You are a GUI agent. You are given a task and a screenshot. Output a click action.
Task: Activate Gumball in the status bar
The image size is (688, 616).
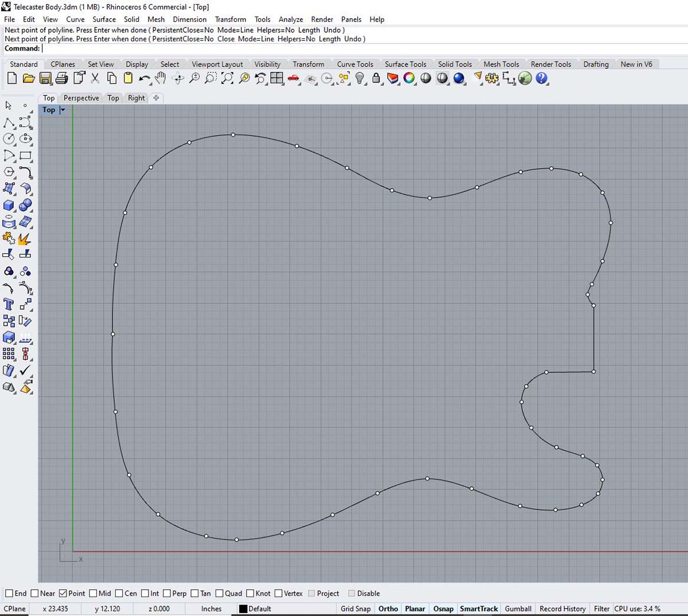[x=518, y=609]
